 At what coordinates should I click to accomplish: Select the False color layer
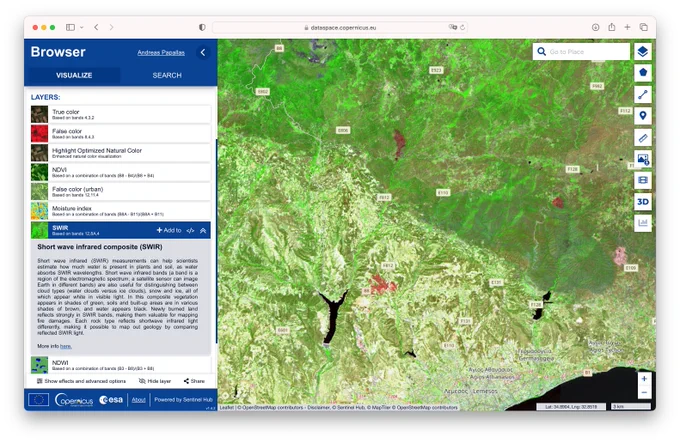[x=121, y=134]
